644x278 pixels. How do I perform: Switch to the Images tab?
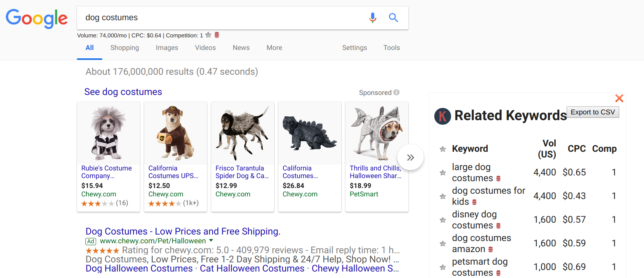click(167, 48)
